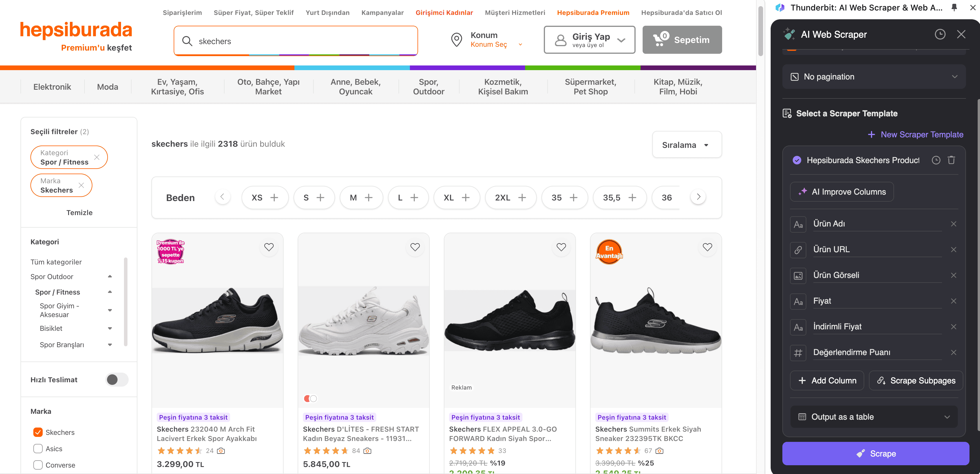Image resolution: width=980 pixels, height=474 pixels.
Task: Open the Kampanyalar top menu link
Action: tap(382, 13)
